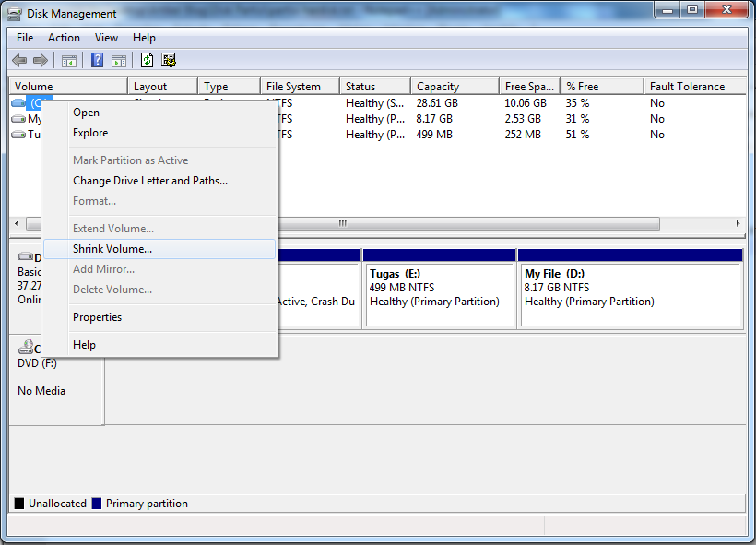Open the Action menu
Screen dimensions: 756x545
tap(64, 38)
